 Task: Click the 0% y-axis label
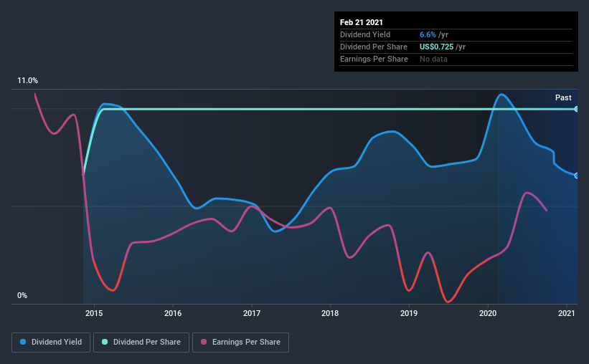pyautogui.click(x=22, y=296)
